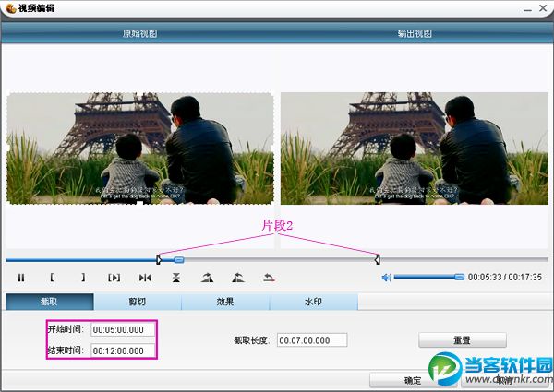Switch to the 截取 tab

(x=50, y=302)
